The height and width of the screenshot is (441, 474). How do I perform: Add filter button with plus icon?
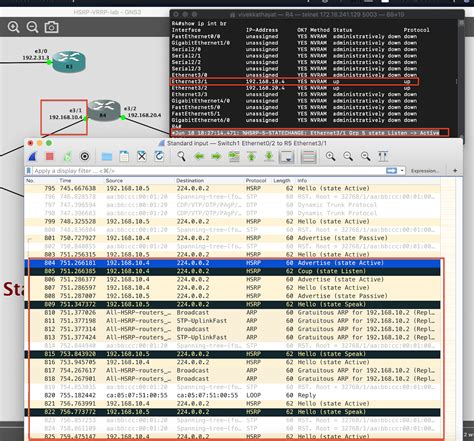pos(455,171)
